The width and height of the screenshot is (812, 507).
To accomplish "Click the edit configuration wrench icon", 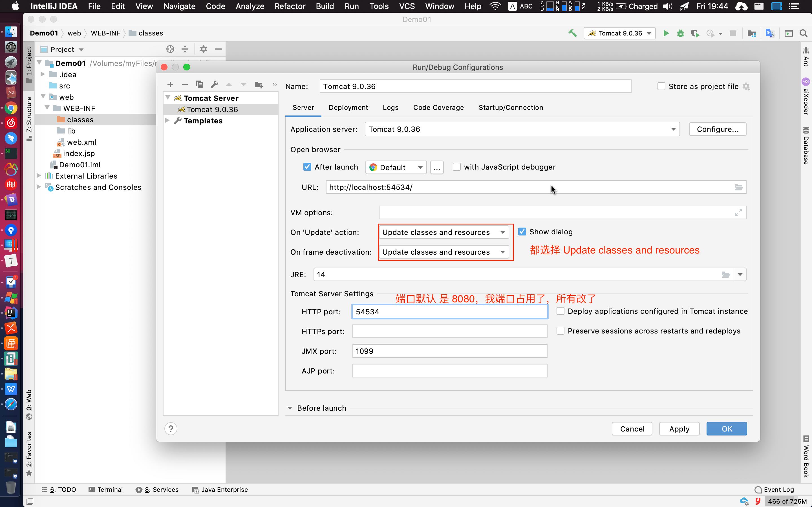I will pos(213,84).
